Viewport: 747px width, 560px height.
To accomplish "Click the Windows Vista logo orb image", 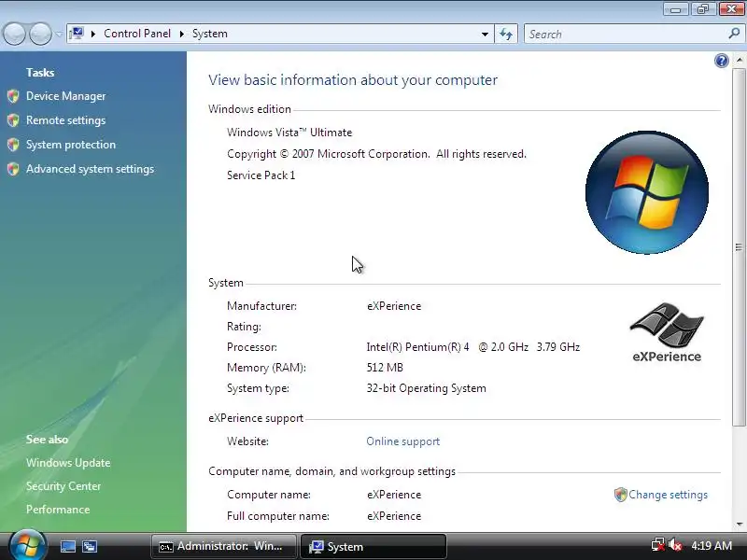I will [647, 192].
